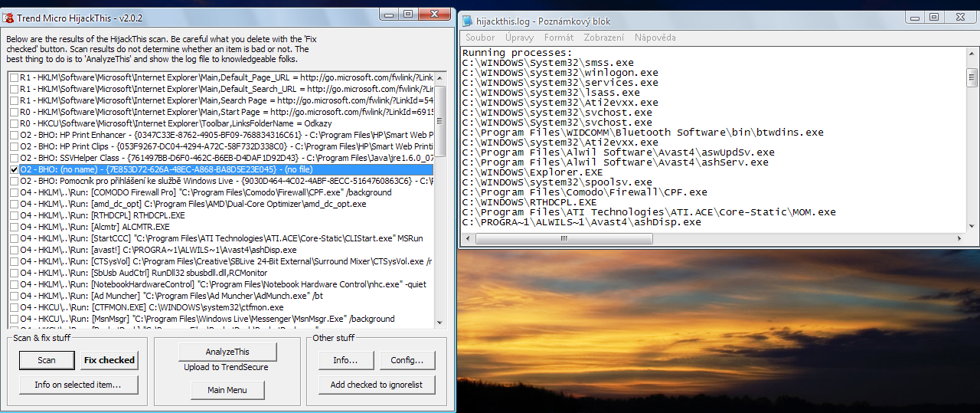Click the MOM.exe line in Notepad
Screen dimensions: 980x413
(648, 212)
